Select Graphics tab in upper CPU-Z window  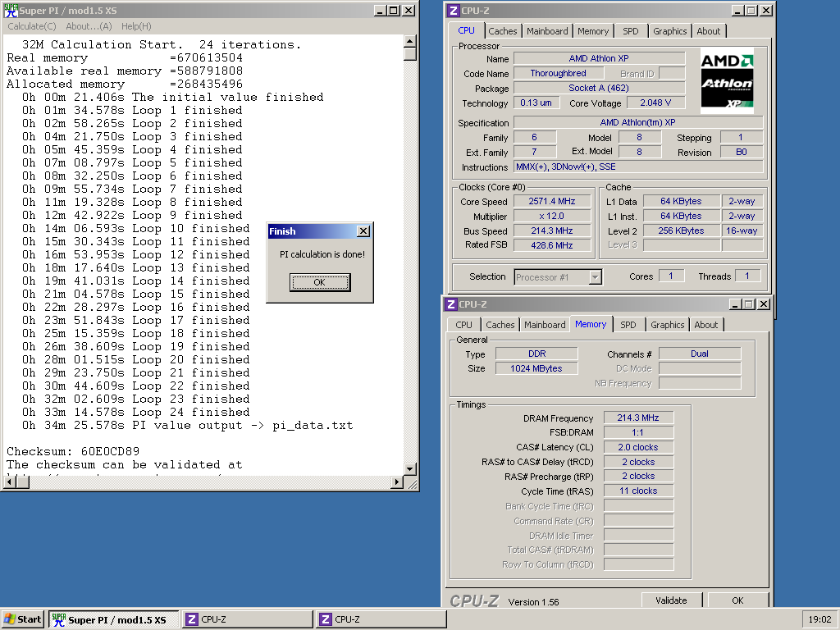click(x=669, y=31)
